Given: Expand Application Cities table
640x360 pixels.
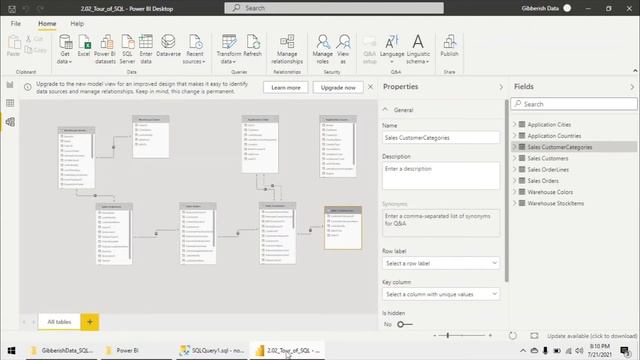Looking at the screenshot, I should pos(515,124).
